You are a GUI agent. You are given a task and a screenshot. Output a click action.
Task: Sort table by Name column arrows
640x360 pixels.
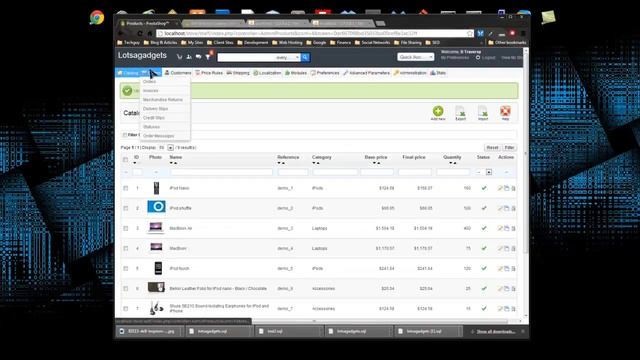[x=173, y=163]
